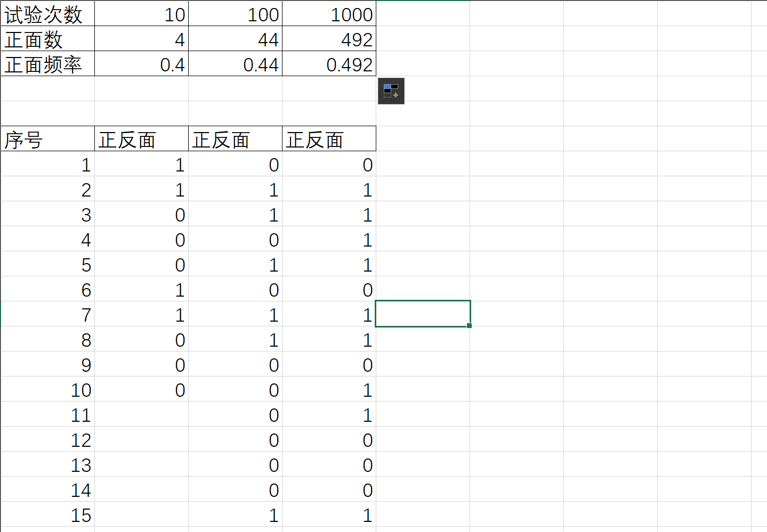
Task: Click the 序号 cell numbered 2
Action: coord(48,189)
